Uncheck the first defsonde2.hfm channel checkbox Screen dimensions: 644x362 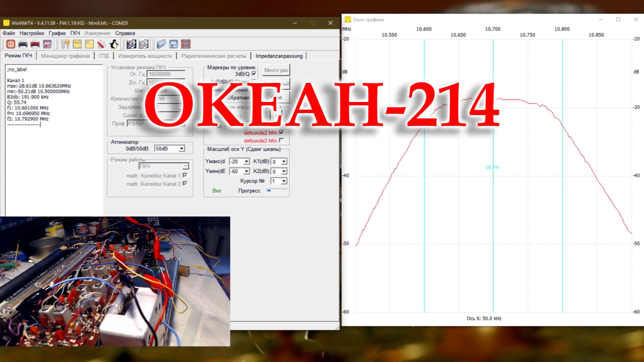tap(282, 133)
